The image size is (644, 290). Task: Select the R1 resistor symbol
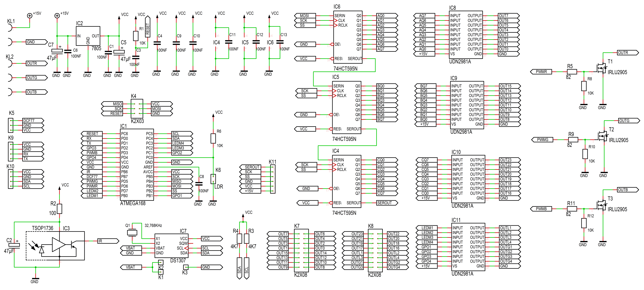pyautogui.click(x=136, y=36)
